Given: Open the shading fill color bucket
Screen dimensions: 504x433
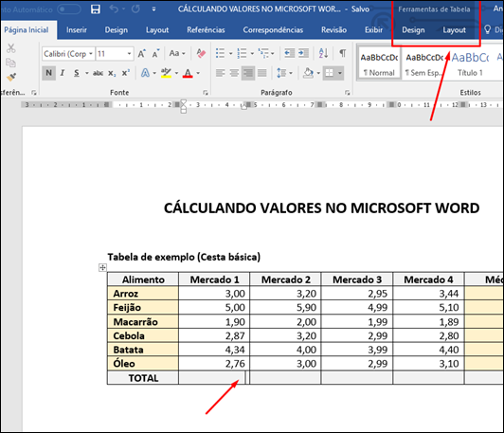Looking at the screenshot, I should click(x=308, y=73).
